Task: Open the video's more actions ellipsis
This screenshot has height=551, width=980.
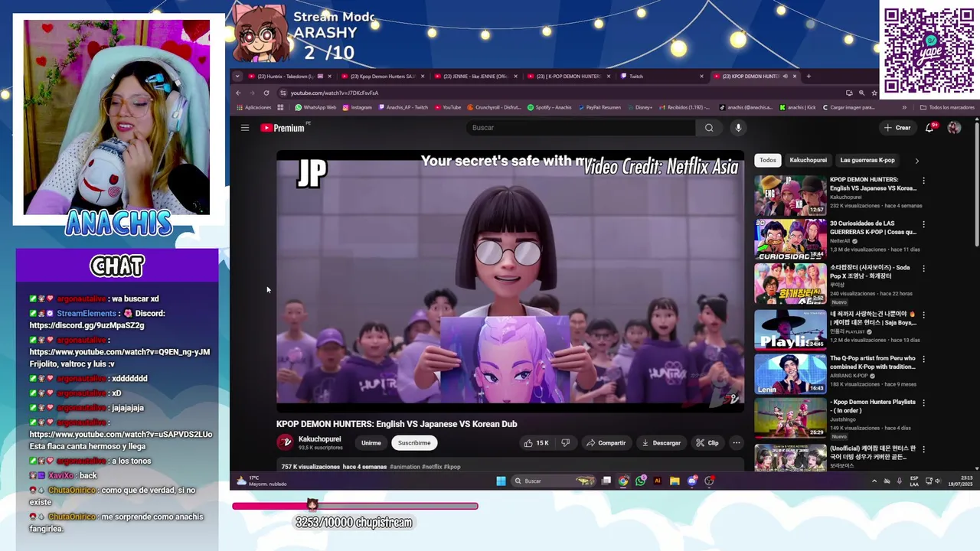Action: point(737,443)
